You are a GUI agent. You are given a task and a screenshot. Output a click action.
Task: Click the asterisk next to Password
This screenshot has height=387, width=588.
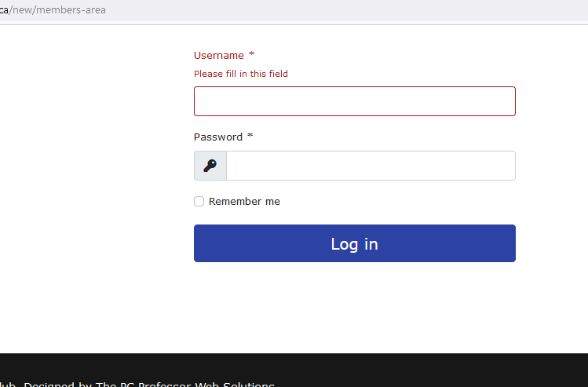[250, 137]
